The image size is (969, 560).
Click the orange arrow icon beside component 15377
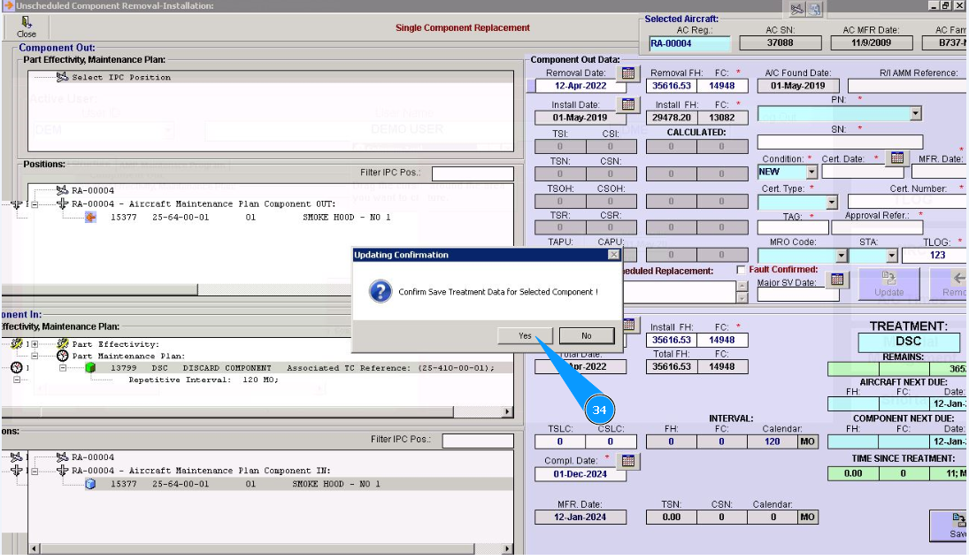coord(90,217)
